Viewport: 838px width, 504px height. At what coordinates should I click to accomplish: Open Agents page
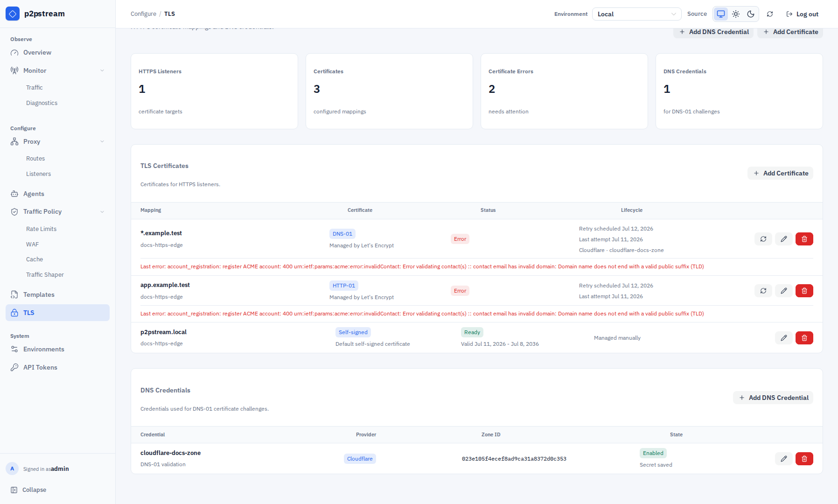coord(57,194)
